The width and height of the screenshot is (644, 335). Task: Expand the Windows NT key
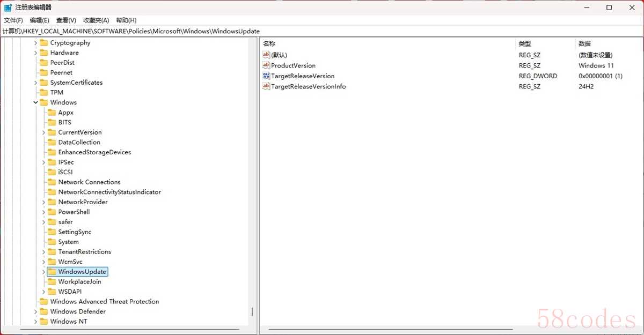click(36, 322)
